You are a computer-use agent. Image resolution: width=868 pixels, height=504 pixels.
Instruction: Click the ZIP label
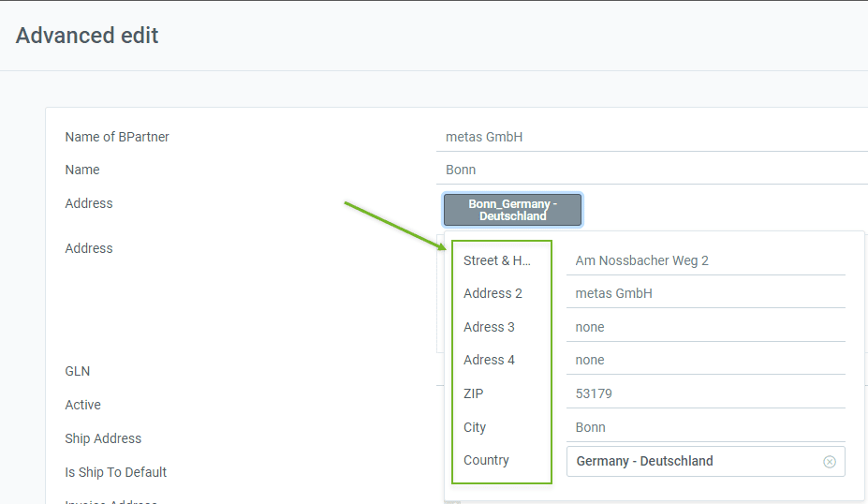pyautogui.click(x=473, y=393)
